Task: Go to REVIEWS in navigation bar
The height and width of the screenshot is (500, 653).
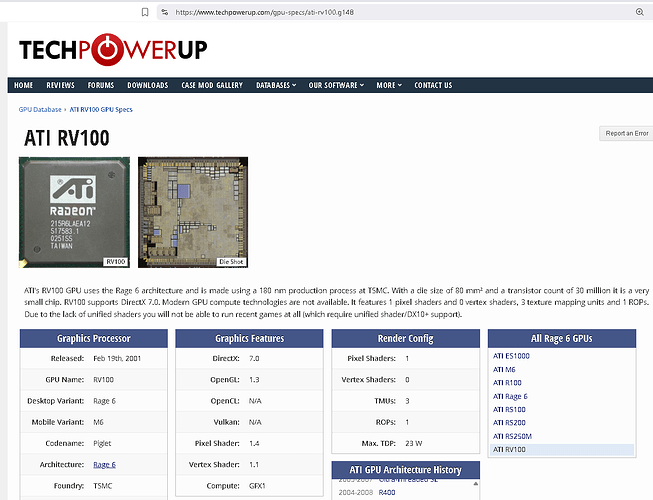Action: click(60, 85)
